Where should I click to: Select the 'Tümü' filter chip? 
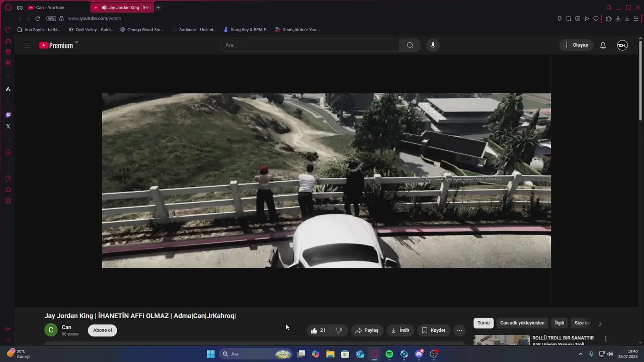pos(484,323)
